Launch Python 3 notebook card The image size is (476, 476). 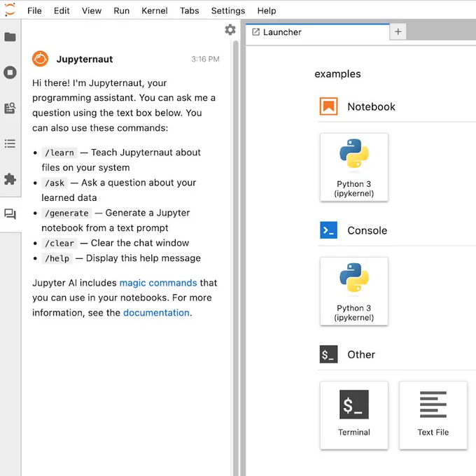tap(354, 167)
